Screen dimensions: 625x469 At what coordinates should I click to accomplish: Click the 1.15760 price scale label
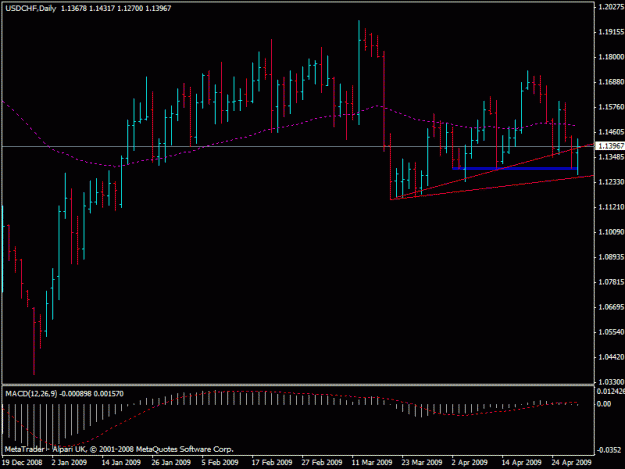click(x=611, y=107)
